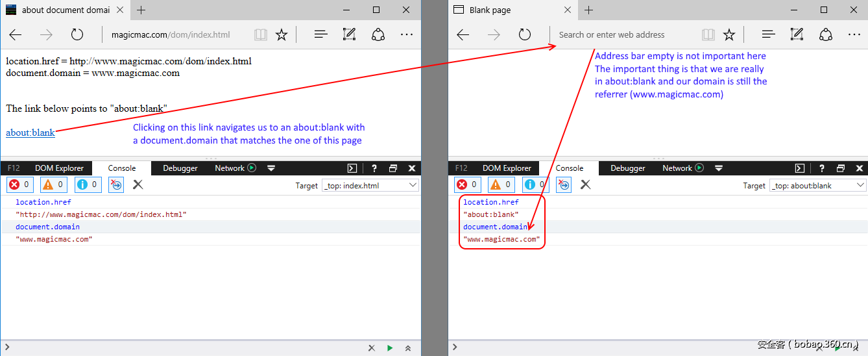The height and width of the screenshot is (356, 868).
Task: Open Hub icon in the Blank page window
Action: 768,35
